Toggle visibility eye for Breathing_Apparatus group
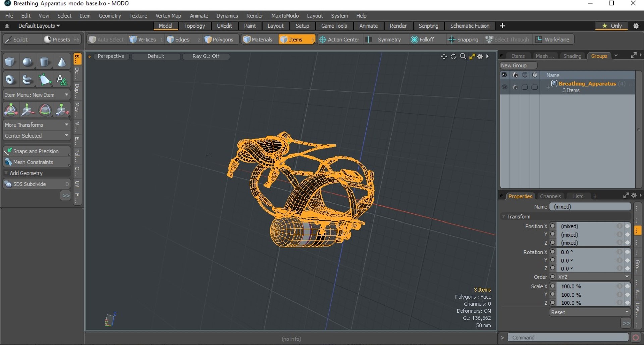The height and width of the screenshot is (345, 644). coord(504,87)
